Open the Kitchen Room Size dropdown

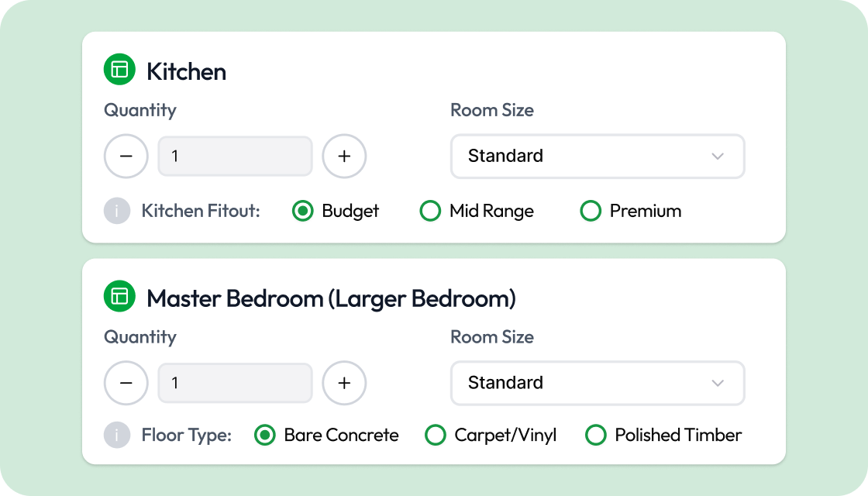click(x=597, y=157)
